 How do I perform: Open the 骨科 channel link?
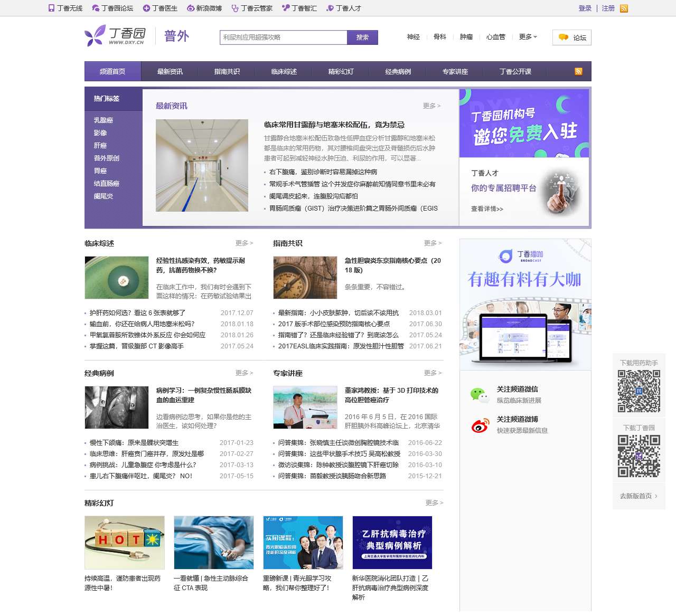(x=440, y=37)
